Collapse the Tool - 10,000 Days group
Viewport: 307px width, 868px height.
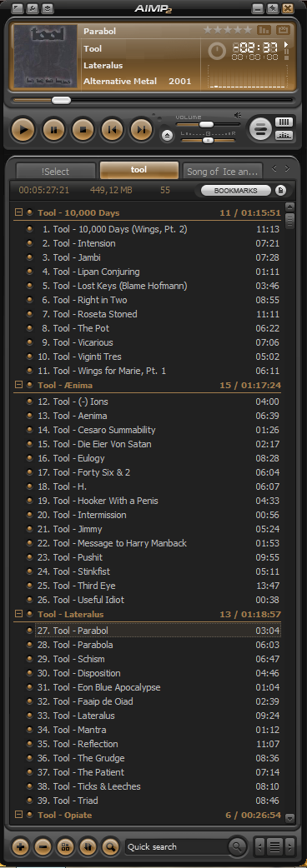click(x=18, y=212)
